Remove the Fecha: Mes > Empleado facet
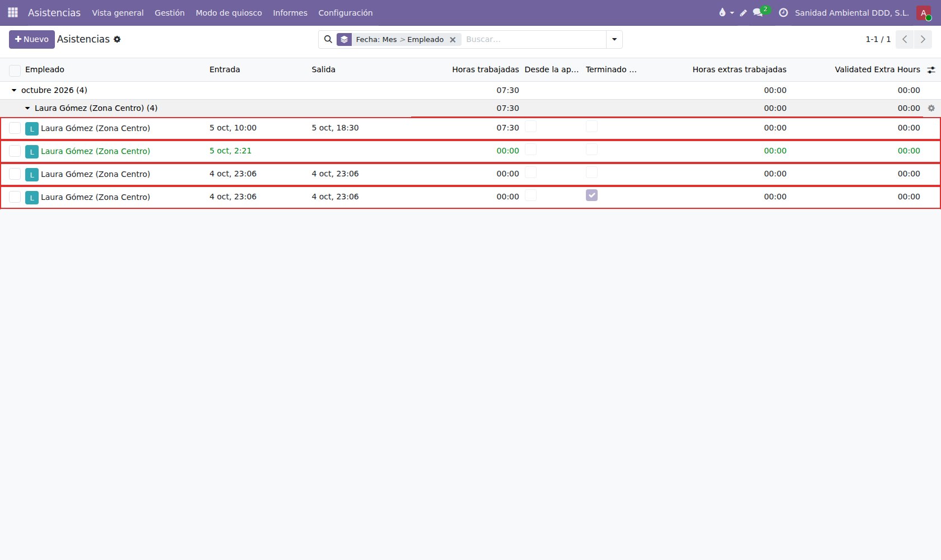 (x=453, y=40)
